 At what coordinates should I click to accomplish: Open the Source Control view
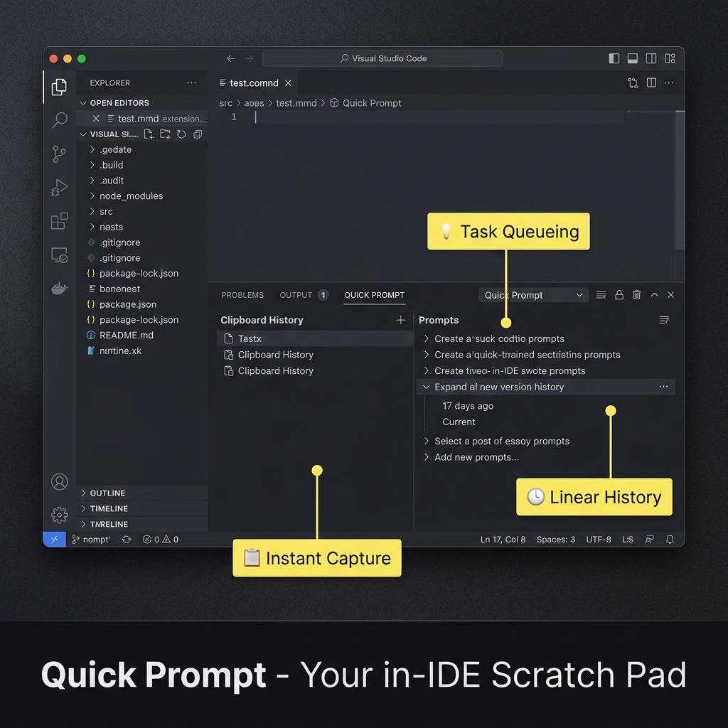(59, 154)
